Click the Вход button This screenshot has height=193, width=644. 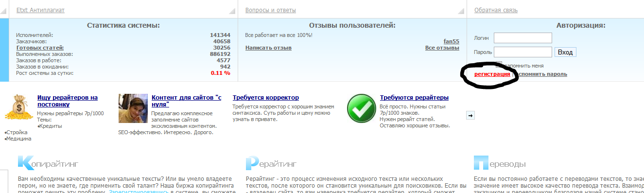[x=565, y=52]
